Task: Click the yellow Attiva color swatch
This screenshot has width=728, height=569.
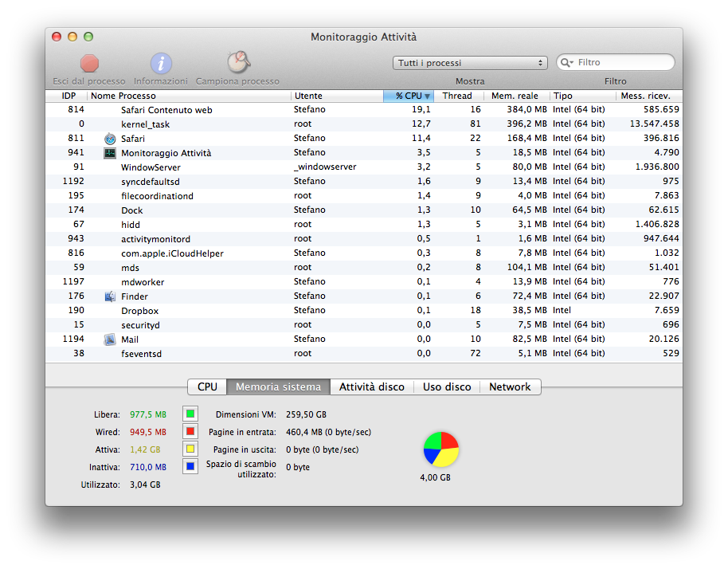Action: (190, 449)
